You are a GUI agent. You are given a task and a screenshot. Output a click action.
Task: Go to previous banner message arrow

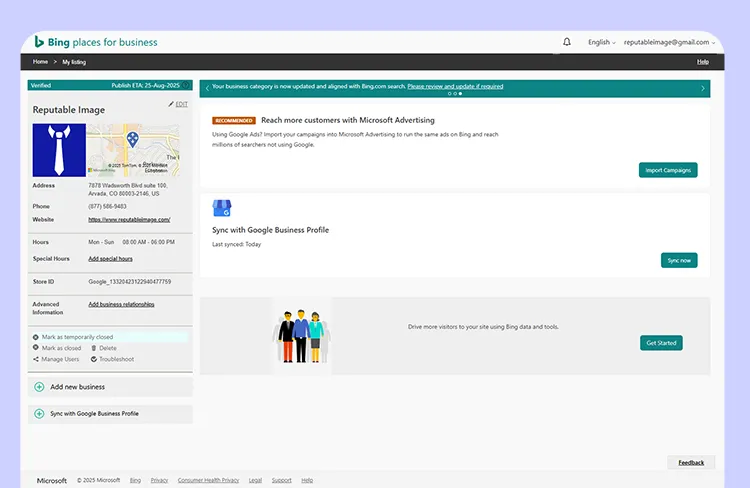tap(207, 88)
